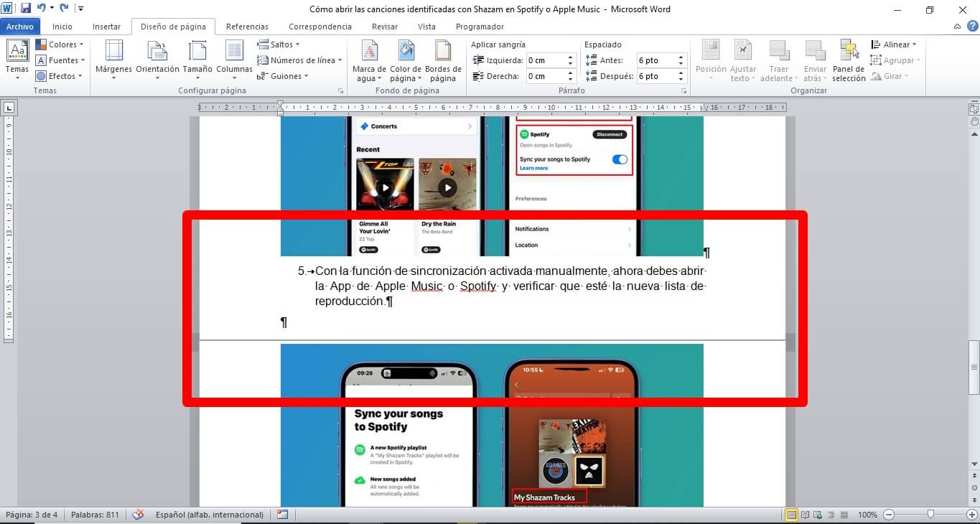Go to the Correspondencia ribbon tab
Screen dimensions: 980x524
click(x=320, y=27)
